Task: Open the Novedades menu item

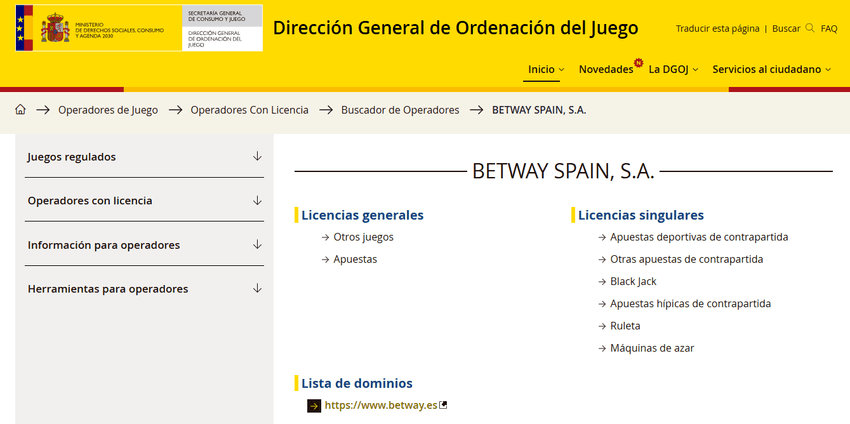Action: click(606, 69)
